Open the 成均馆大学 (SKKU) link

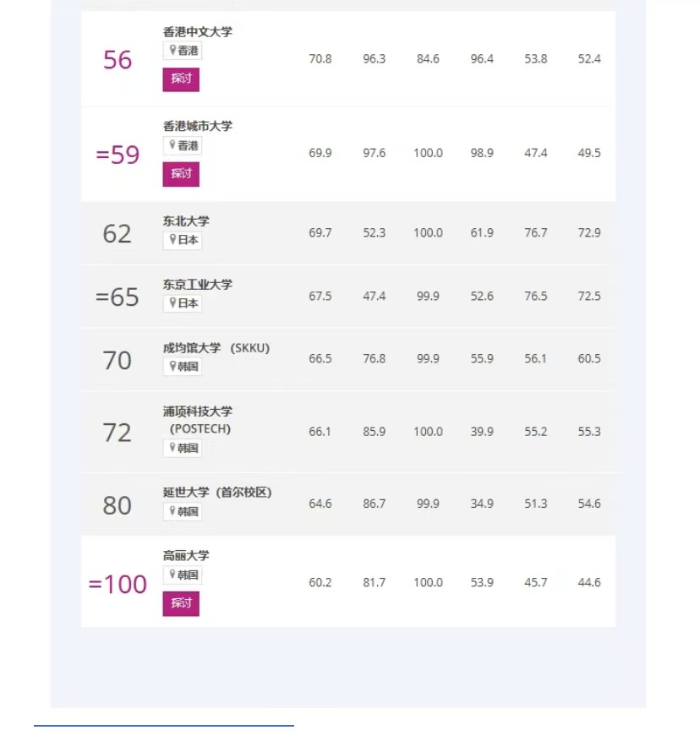216,348
